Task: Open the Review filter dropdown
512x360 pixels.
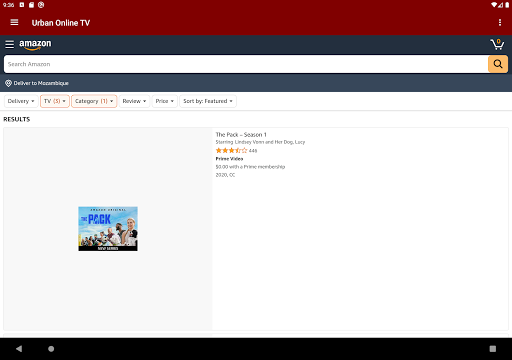Action: coord(134,101)
